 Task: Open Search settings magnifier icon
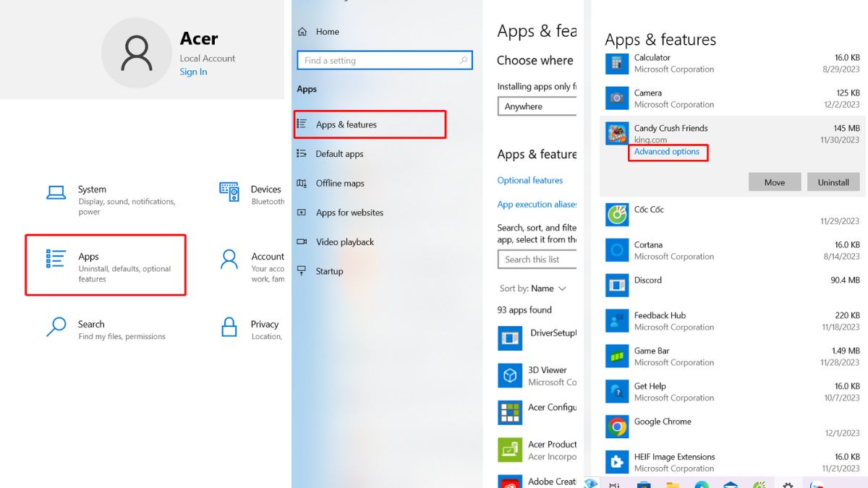point(56,327)
